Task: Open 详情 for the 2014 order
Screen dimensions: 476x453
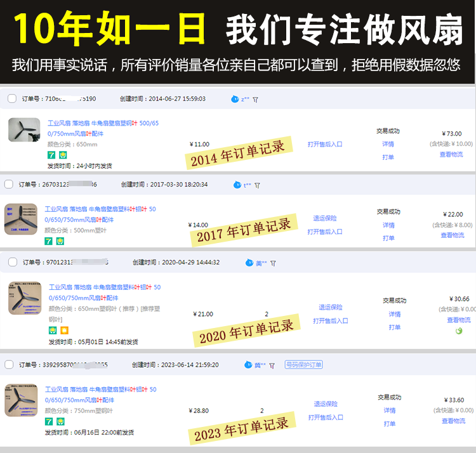Action: click(x=388, y=144)
